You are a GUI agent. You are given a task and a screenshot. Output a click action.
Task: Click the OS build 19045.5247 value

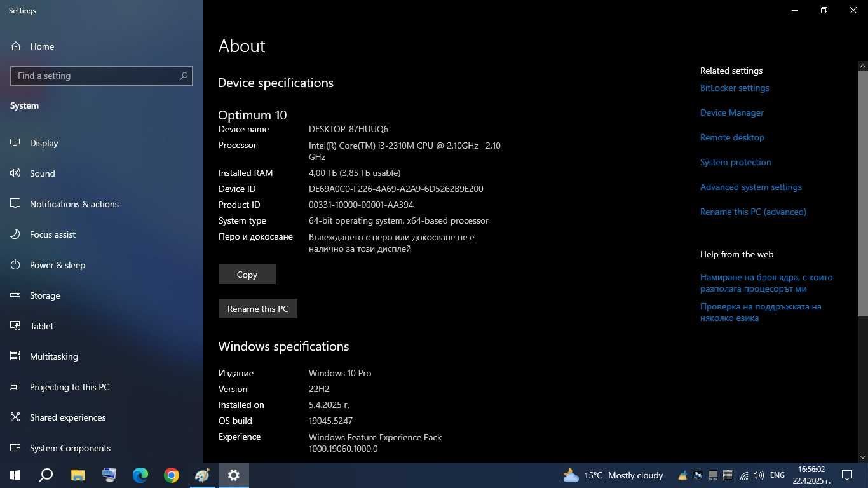coord(330,421)
